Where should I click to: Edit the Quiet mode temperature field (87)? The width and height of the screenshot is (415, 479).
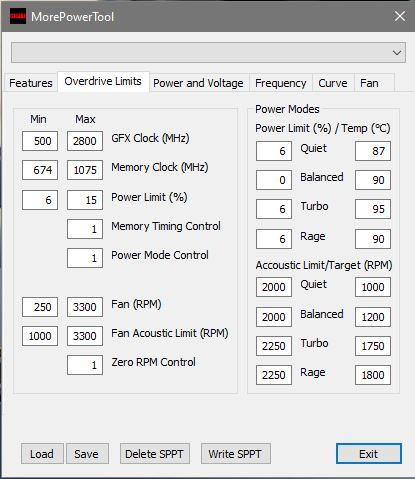(x=373, y=151)
